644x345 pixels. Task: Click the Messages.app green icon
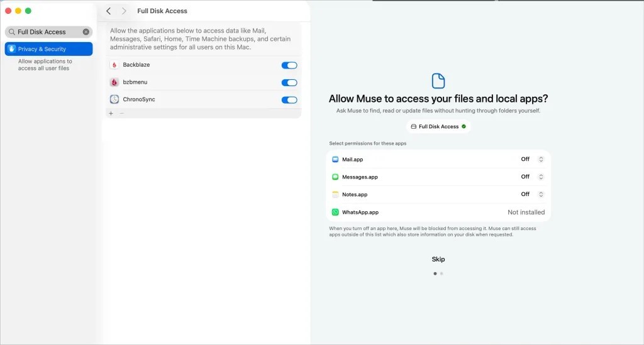point(335,177)
